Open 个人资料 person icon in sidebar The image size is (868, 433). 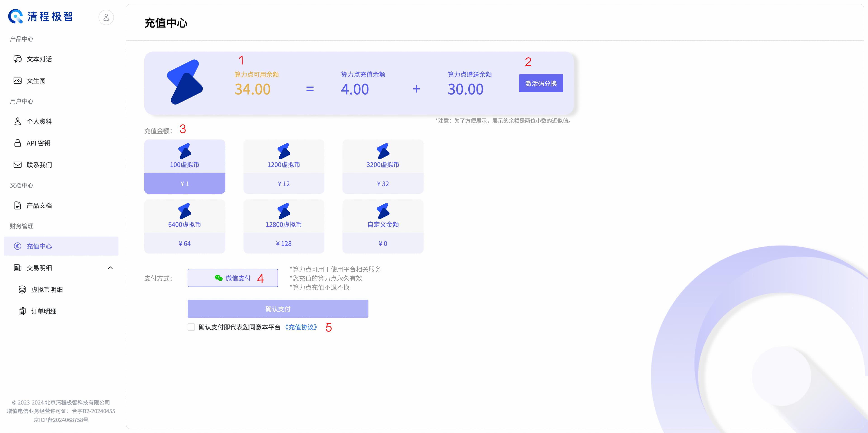tap(18, 121)
